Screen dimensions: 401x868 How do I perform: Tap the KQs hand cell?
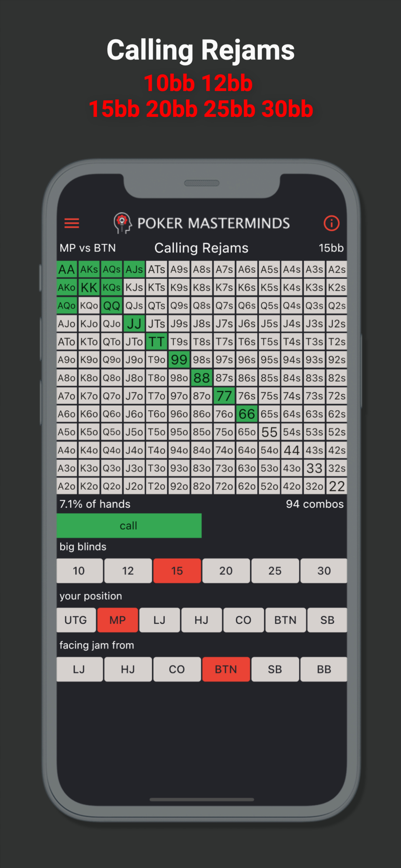[x=111, y=287]
